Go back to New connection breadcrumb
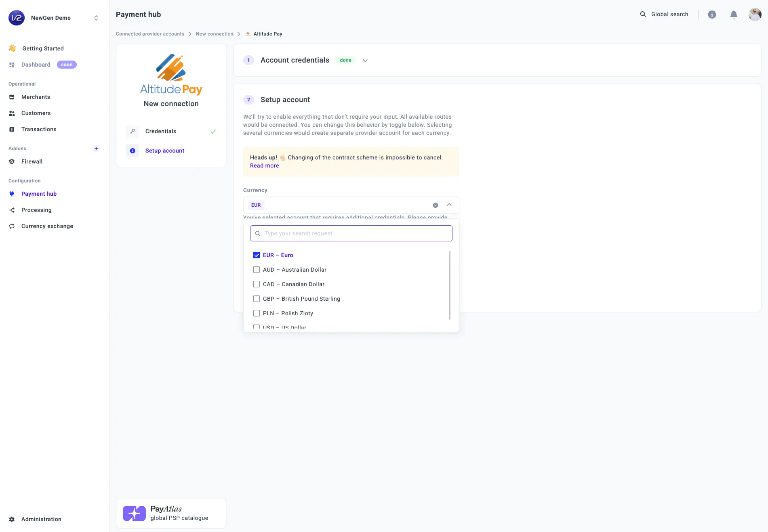 click(x=215, y=34)
